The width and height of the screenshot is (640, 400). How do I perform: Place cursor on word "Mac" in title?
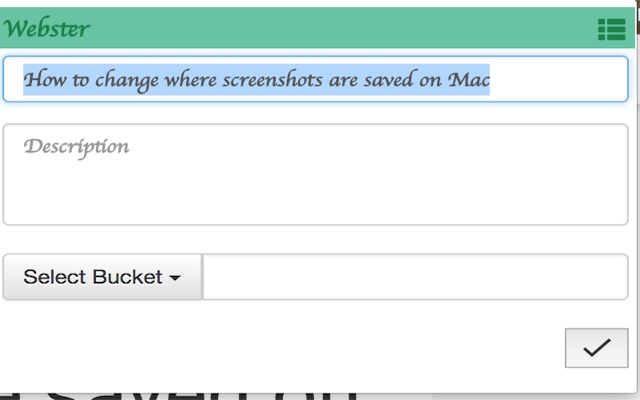coord(469,80)
